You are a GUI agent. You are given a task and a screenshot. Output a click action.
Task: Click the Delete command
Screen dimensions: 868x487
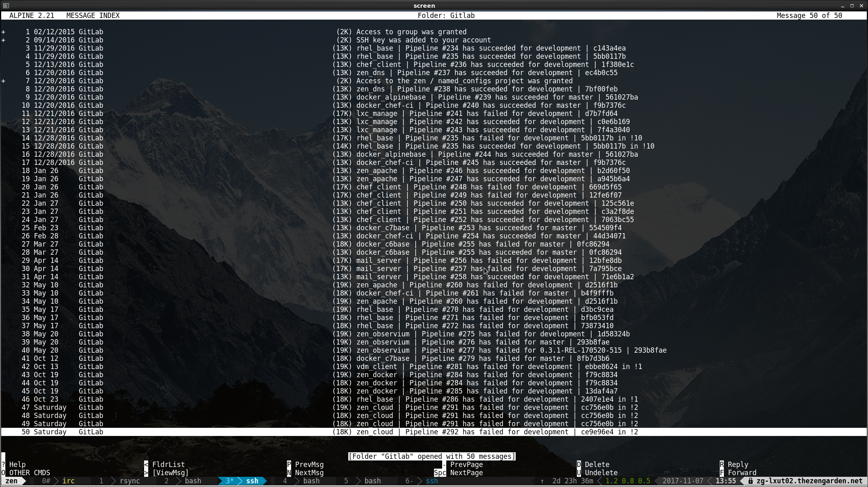coord(593,465)
